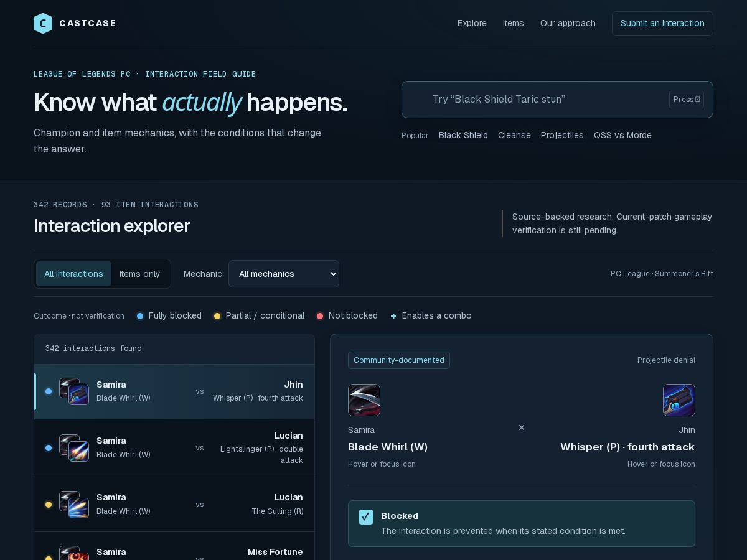Click the 'Interaction explorer' heading
Viewport: 747px width, 560px height.
pos(112,226)
